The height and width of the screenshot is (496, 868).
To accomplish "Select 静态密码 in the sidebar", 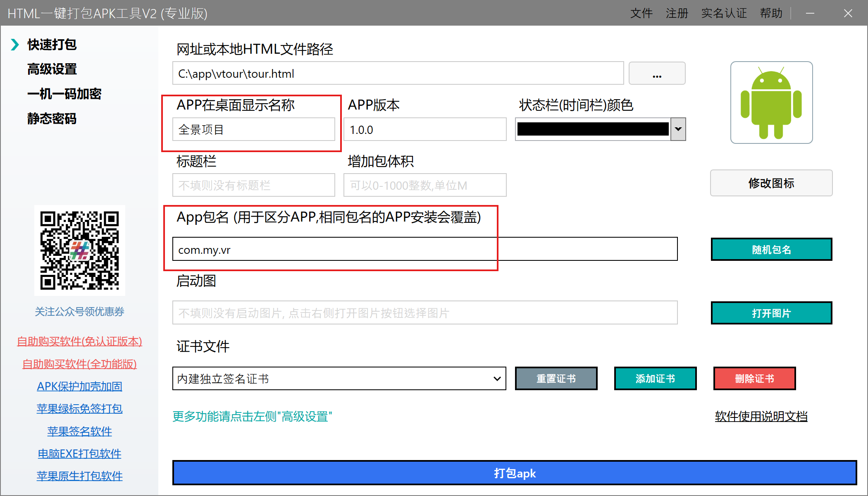I will (x=51, y=119).
